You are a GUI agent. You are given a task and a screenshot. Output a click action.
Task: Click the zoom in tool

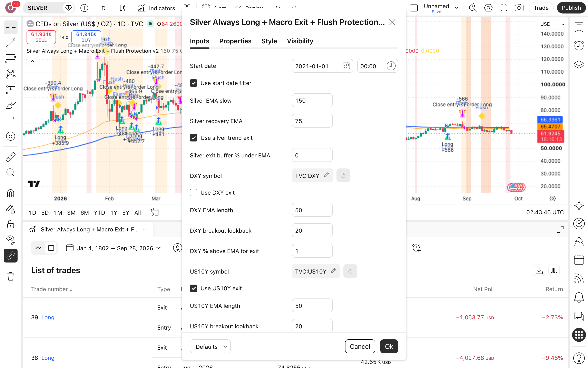pos(10,172)
